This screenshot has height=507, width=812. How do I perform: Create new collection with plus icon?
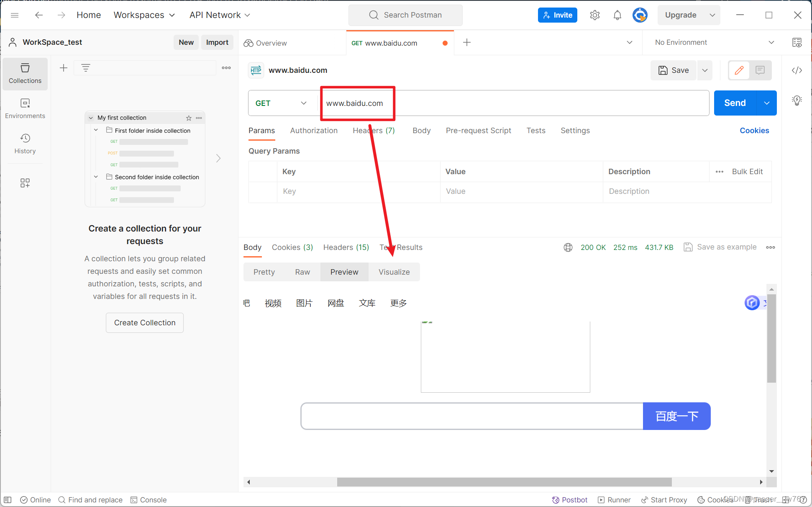[x=64, y=68]
